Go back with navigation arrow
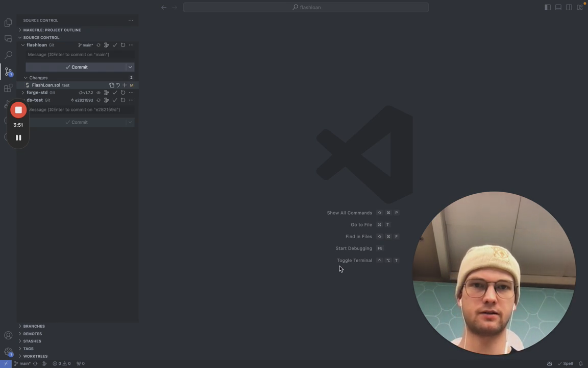This screenshot has height=368, width=588. click(164, 7)
